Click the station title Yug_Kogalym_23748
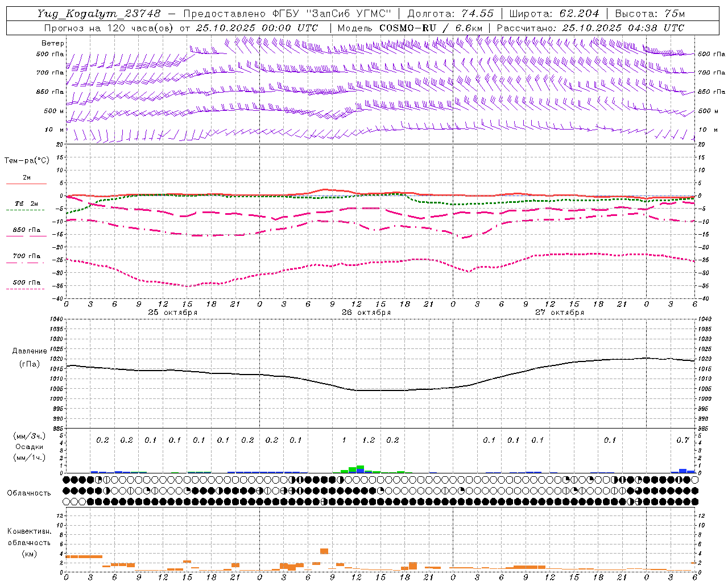728x582 pixels. point(99,14)
